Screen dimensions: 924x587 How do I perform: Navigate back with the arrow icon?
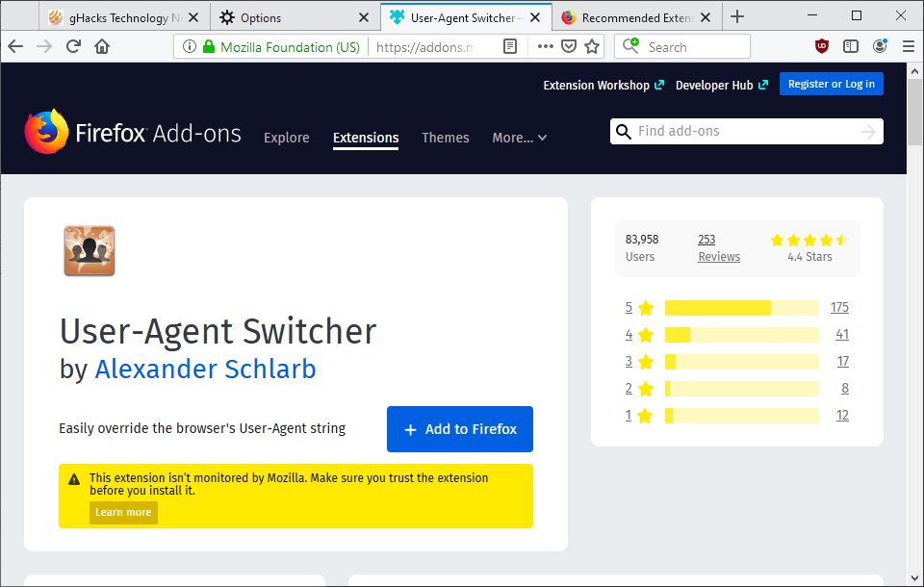[15, 45]
